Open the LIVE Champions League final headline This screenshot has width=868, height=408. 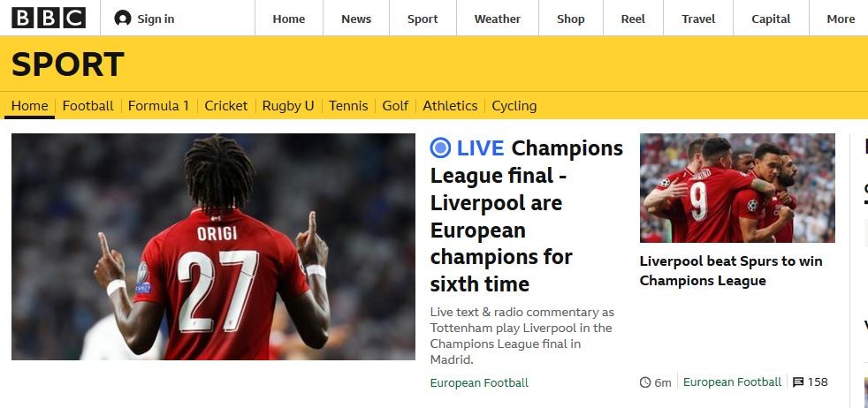point(527,215)
